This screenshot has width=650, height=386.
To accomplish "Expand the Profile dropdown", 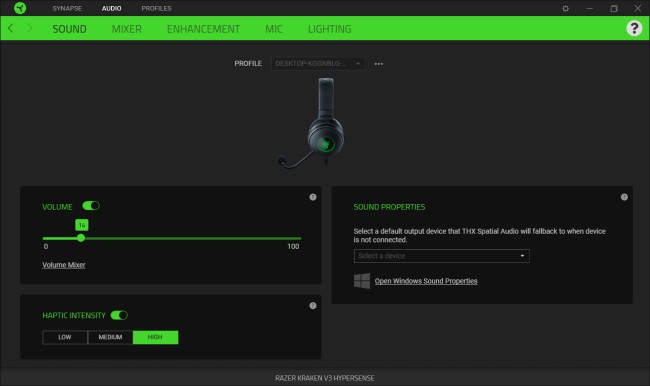I will (x=318, y=63).
